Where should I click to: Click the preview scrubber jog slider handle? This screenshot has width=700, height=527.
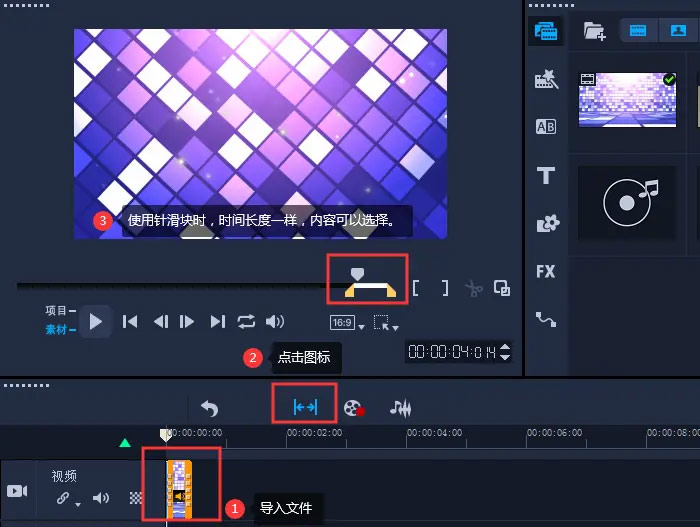coord(357,273)
